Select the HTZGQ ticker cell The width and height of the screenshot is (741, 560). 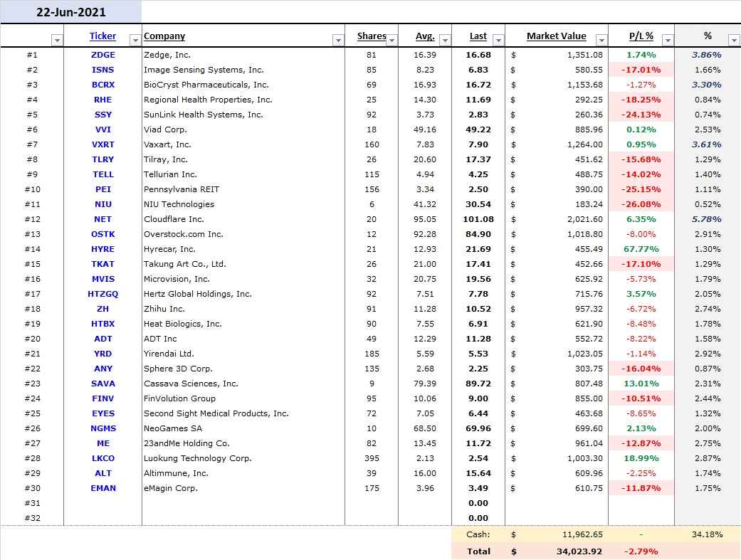pyautogui.click(x=103, y=294)
